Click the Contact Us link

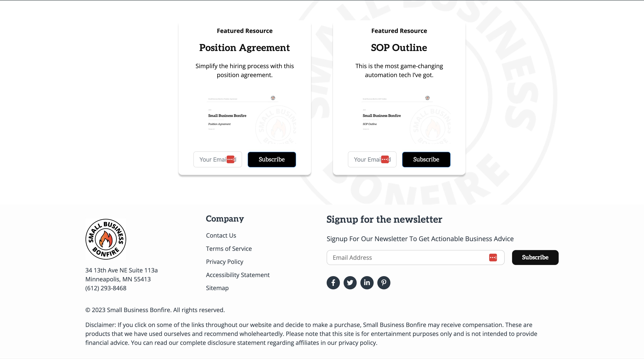coord(221,235)
